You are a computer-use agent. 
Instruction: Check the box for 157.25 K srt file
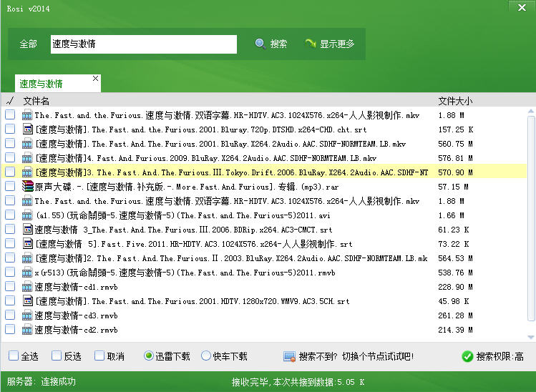pyautogui.click(x=10, y=129)
